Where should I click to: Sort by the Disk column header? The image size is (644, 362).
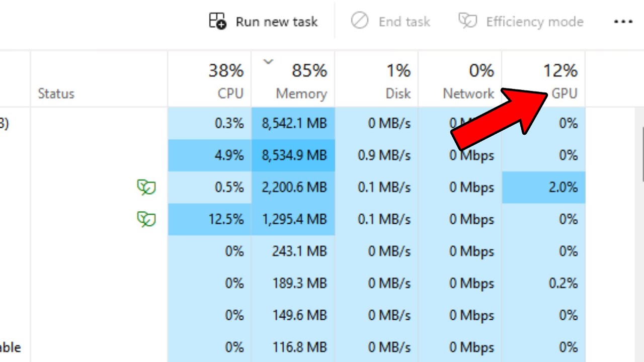click(x=376, y=79)
